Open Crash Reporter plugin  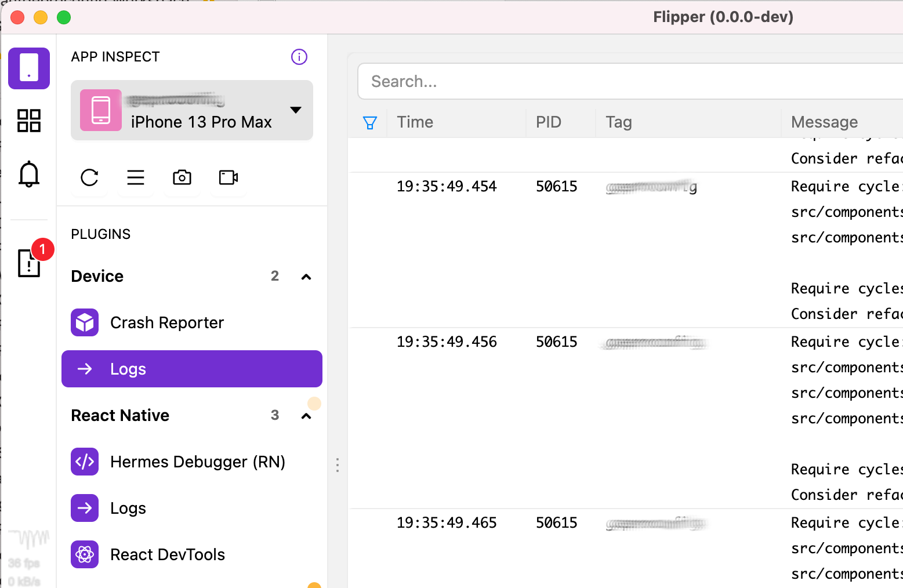[x=192, y=322]
